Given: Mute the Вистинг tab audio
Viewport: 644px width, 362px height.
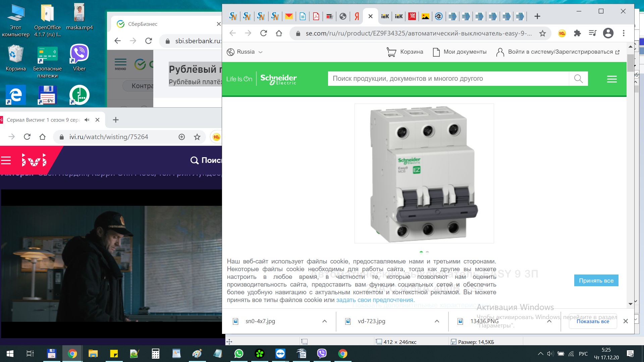Looking at the screenshot, I should tap(87, 120).
